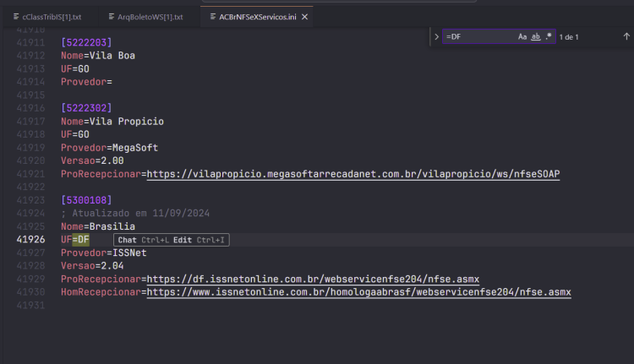This screenshot has height=364, width=634.
Task: Open the df.issnetonline.com.br ProRecepcionar URL
Action: click(x=313, y=280)
